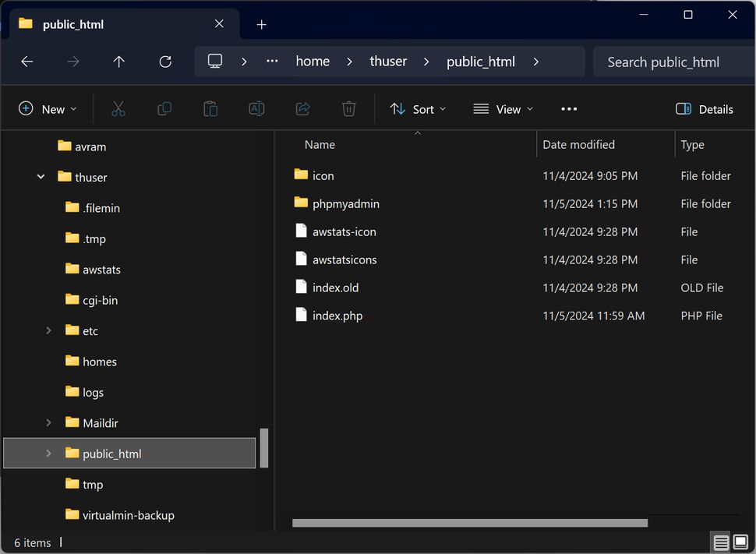
Task: Open the View dropdown
Action: coord(503,109)
